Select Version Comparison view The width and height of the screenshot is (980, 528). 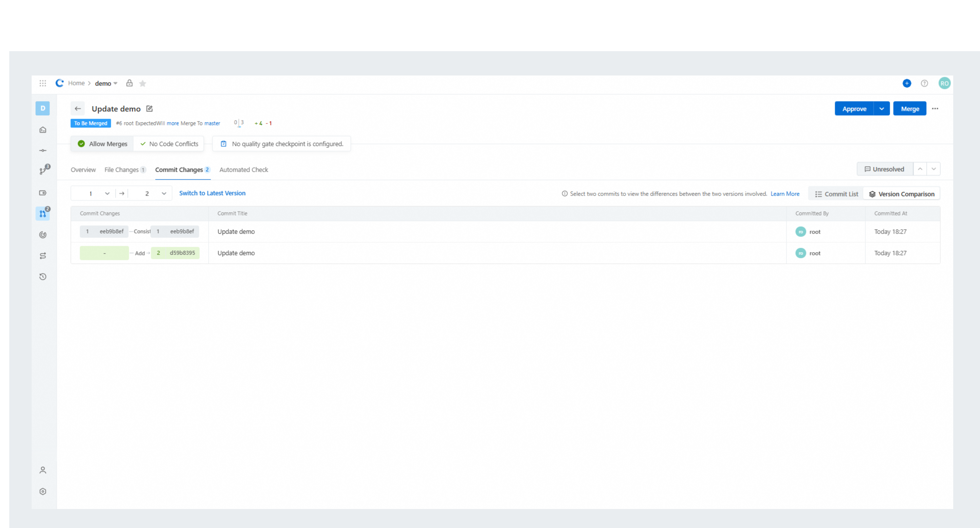point(902,194)
